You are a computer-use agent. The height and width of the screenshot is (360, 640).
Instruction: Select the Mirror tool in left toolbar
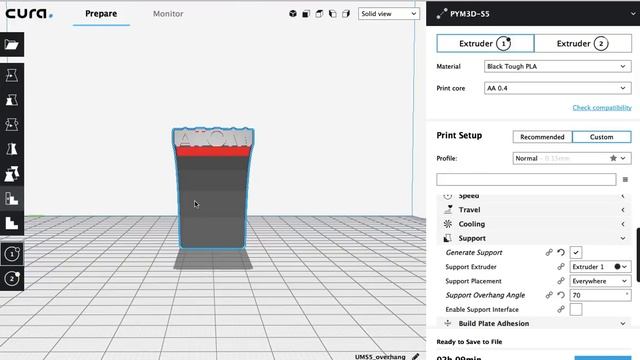tap(12, 149)
